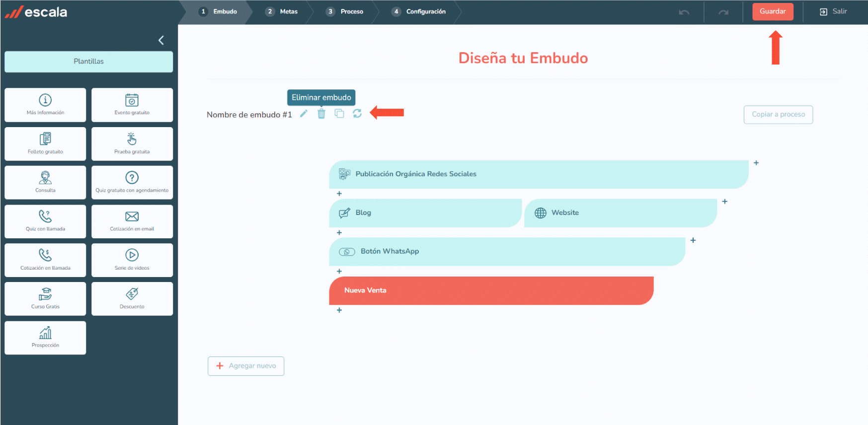Select the Evento gratuito template
The image size is (868, 425).
coord(132,105)
